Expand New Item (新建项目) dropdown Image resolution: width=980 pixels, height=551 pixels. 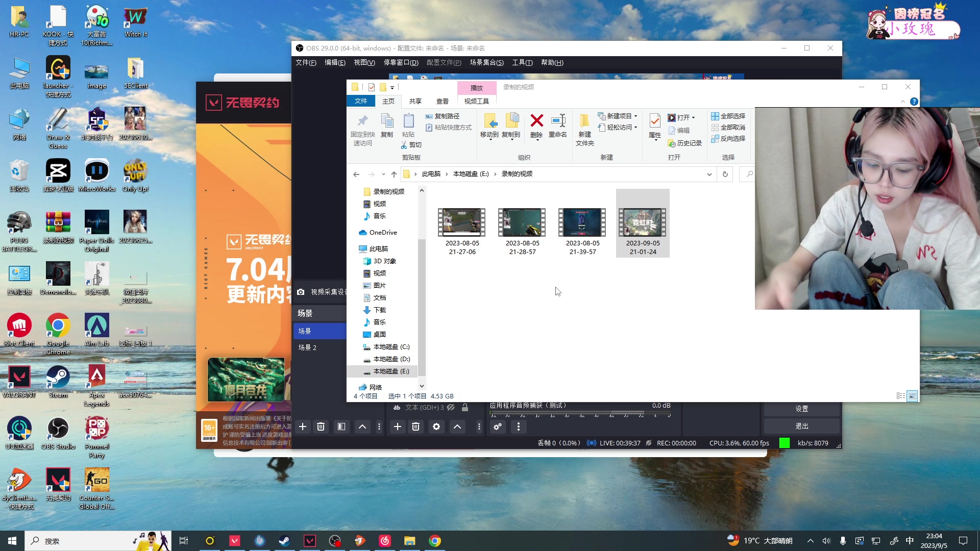(x=618, y=116)
